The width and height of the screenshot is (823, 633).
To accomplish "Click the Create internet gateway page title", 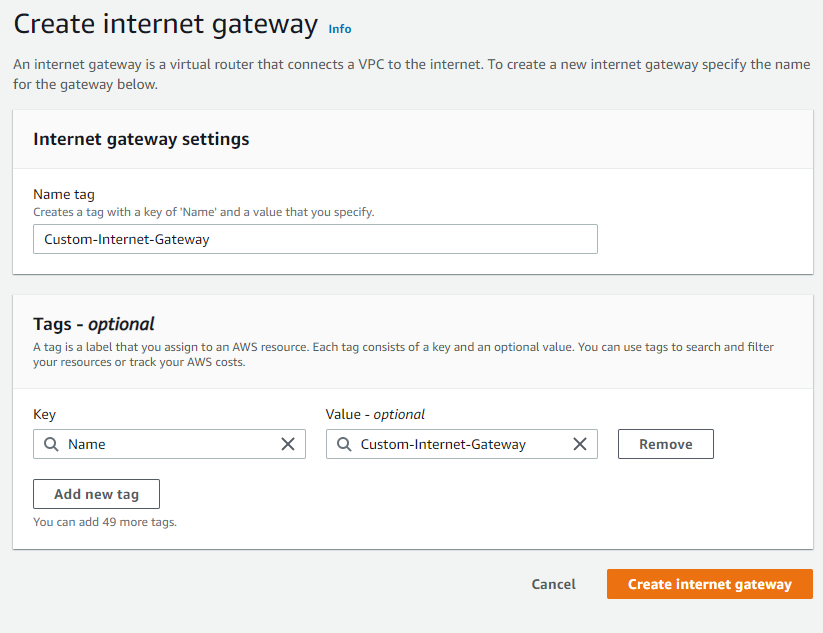I will tap(165, 24).
